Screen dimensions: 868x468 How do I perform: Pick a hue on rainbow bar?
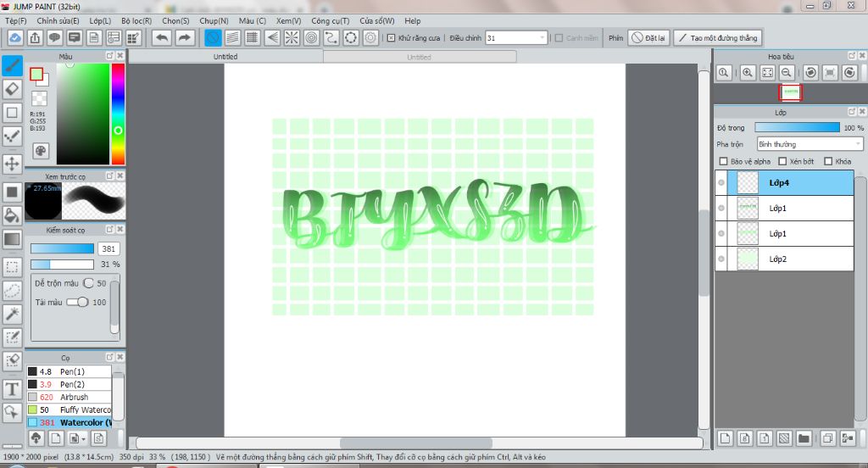click(118, 114)
